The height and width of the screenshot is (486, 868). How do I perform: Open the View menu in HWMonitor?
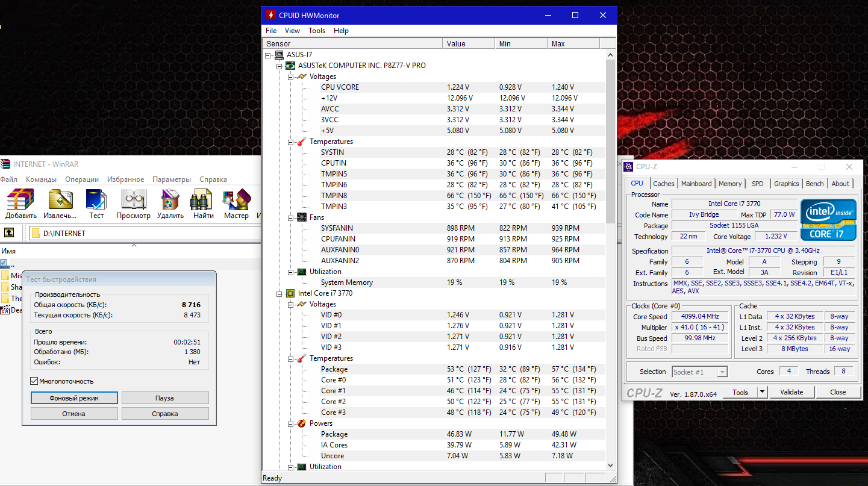292,31
